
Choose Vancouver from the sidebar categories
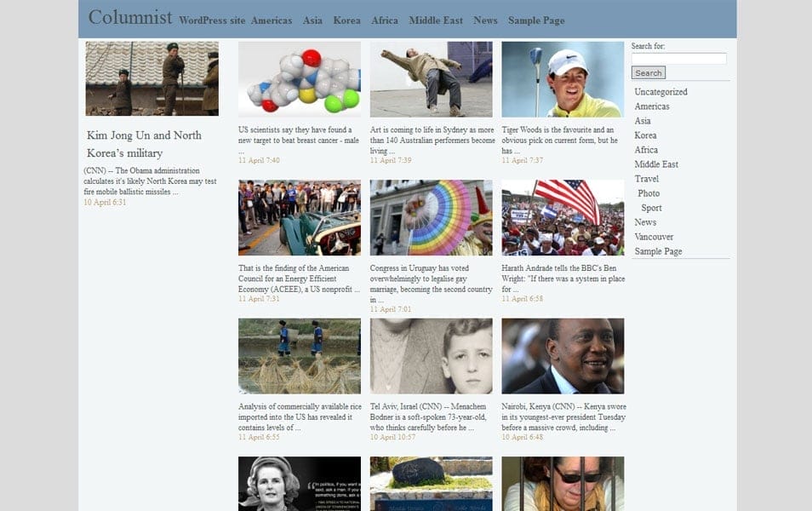[654, 237]
